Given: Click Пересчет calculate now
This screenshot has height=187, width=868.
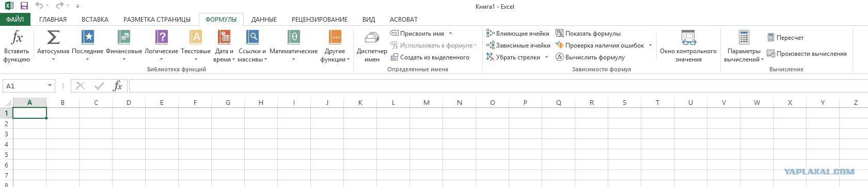Looking at the screenshot, I should click(x=785, y=38).
